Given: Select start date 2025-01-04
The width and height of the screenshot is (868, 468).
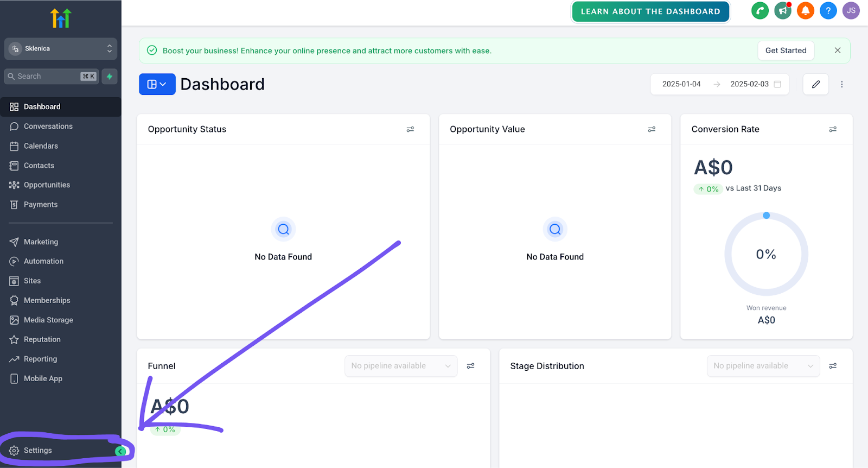Looking at the screenshot, I should coord(681,84).
